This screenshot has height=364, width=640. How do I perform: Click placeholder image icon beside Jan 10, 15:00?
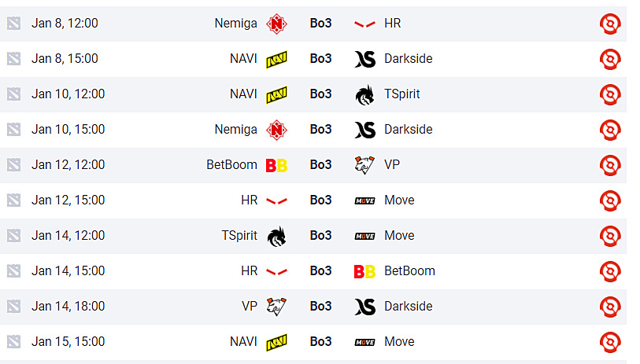click(13, 130)
